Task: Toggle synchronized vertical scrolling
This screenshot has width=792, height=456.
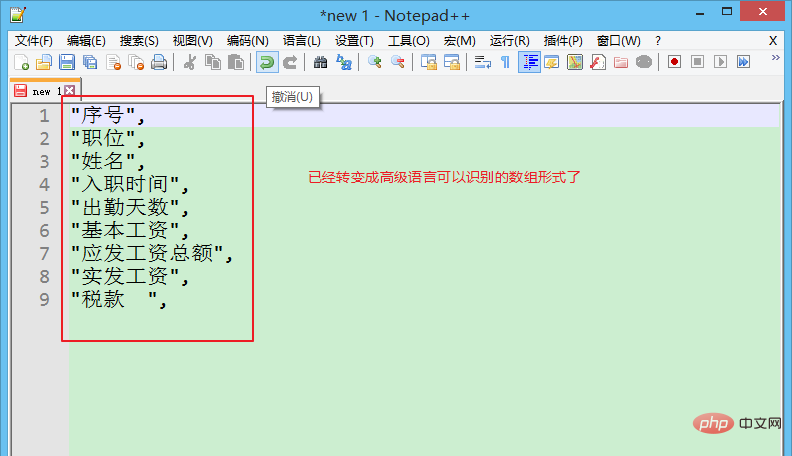Action: coord(429,62)
